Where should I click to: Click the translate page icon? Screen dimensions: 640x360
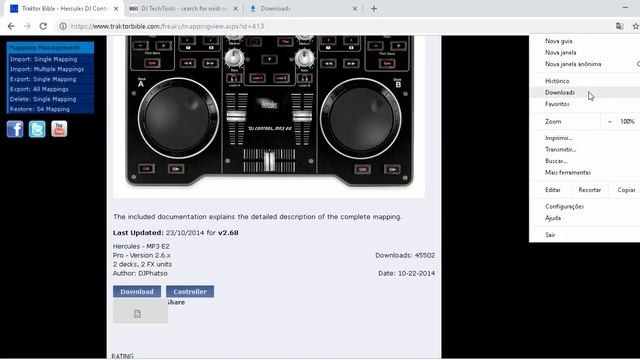(620, 26)
